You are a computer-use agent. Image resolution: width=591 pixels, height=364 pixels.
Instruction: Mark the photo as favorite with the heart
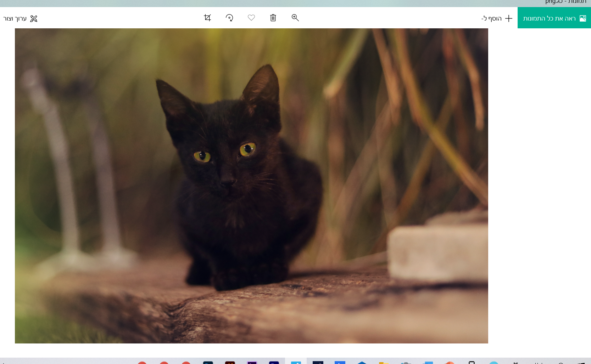(x=251, y=18)
